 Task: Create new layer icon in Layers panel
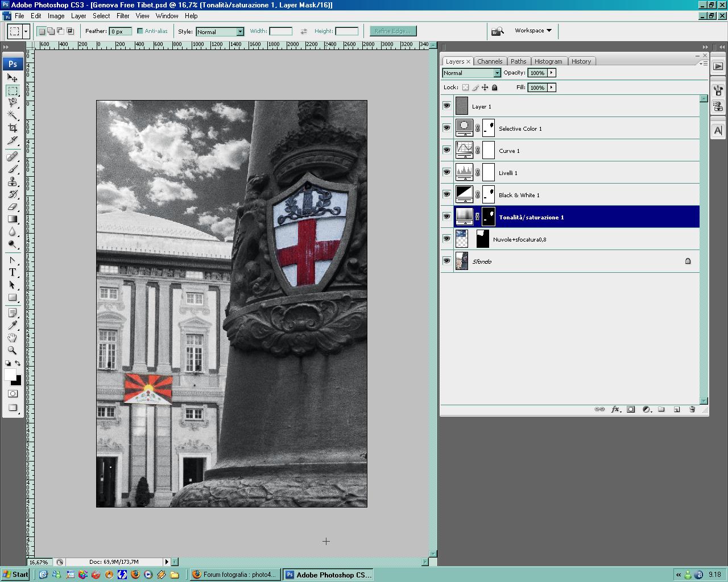(x=677, y=409)
